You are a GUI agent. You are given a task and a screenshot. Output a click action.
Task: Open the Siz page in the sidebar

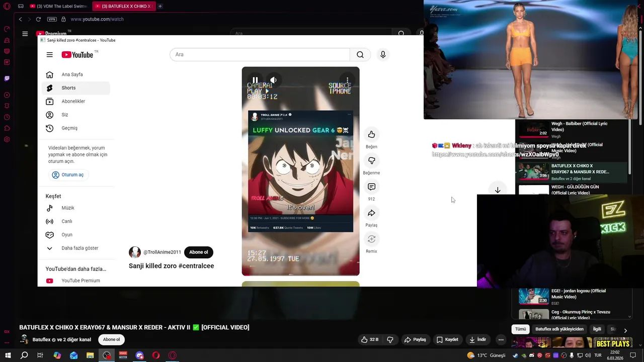coord(76,115)
